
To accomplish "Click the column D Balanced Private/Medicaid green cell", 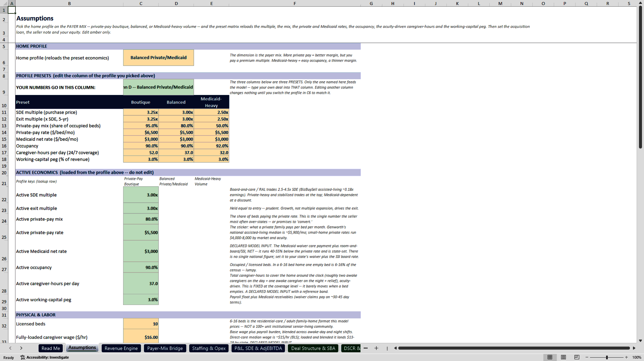I will (x=158, y=87).
